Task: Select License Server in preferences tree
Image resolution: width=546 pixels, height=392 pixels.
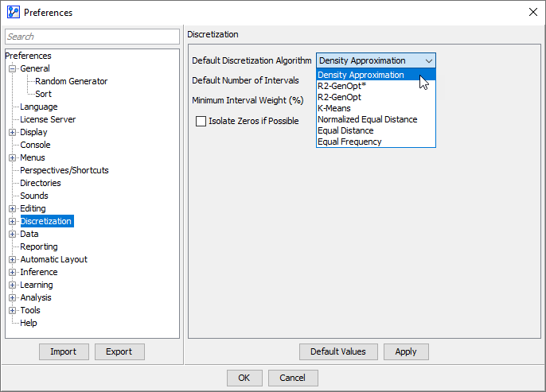Action: pos(48,119)
